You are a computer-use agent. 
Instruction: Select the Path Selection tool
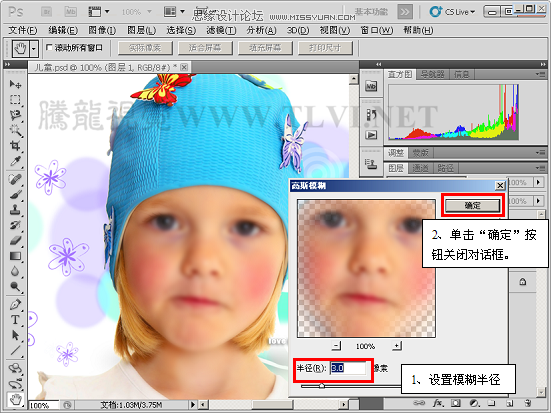(15, 335)
